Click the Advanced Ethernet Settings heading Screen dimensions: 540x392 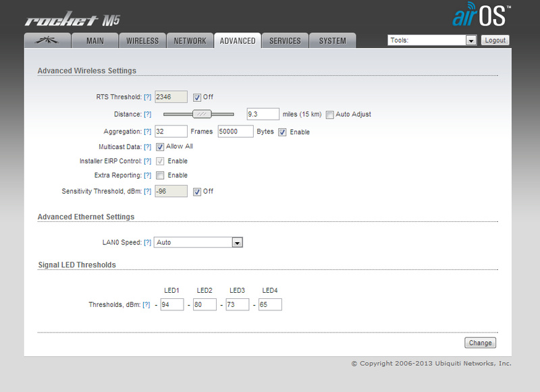click(86, 217)
